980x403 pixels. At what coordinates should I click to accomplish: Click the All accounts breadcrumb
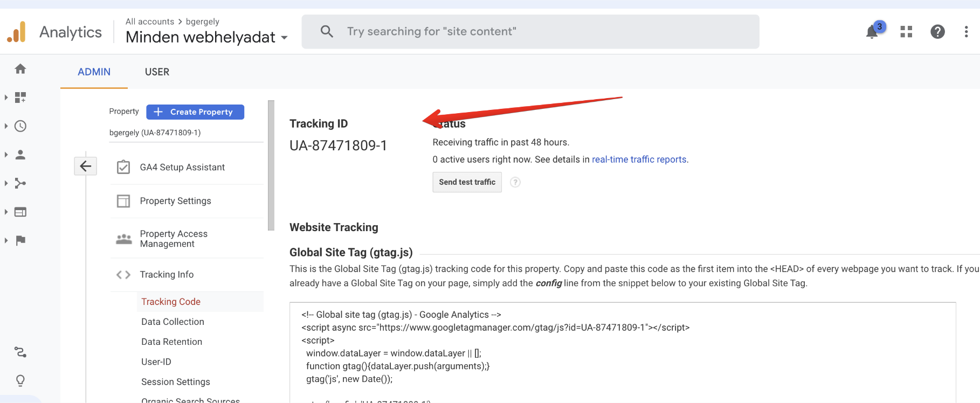(x=150, y=22)
